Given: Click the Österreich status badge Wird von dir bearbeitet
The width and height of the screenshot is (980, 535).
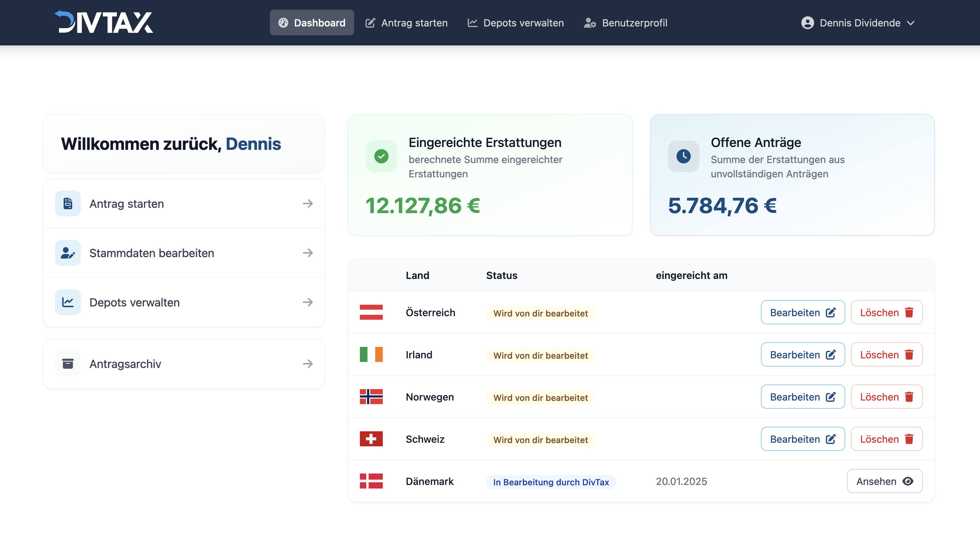Looking at the screenshot, I should click(x=541, y=313).
